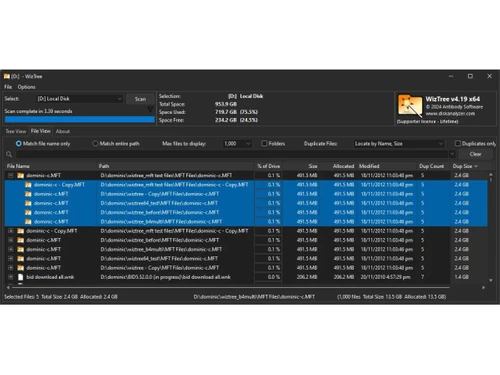Click the status bar path ending wiztree_b4multi\MFT Files\dominic-c.MFT
The image size is (500, 375).
point(254,297)
